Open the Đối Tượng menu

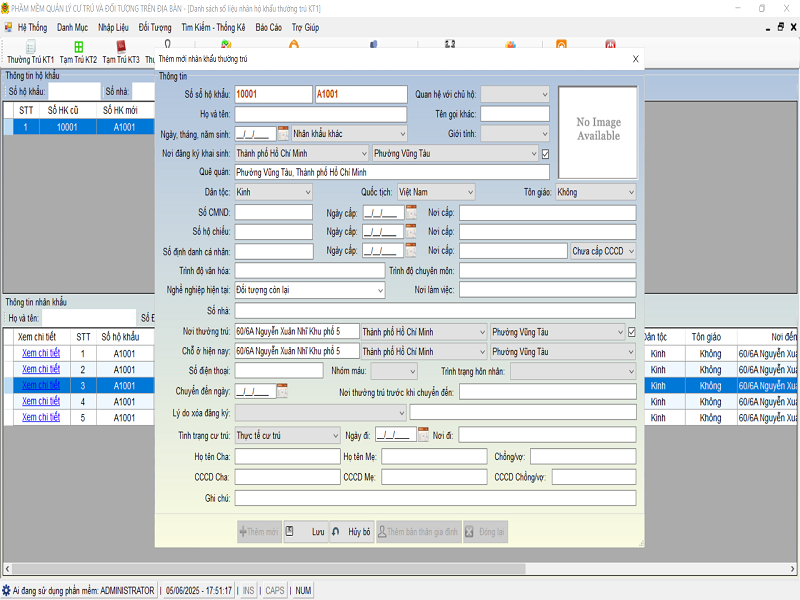pyautogui.click(x=155, y=28)
